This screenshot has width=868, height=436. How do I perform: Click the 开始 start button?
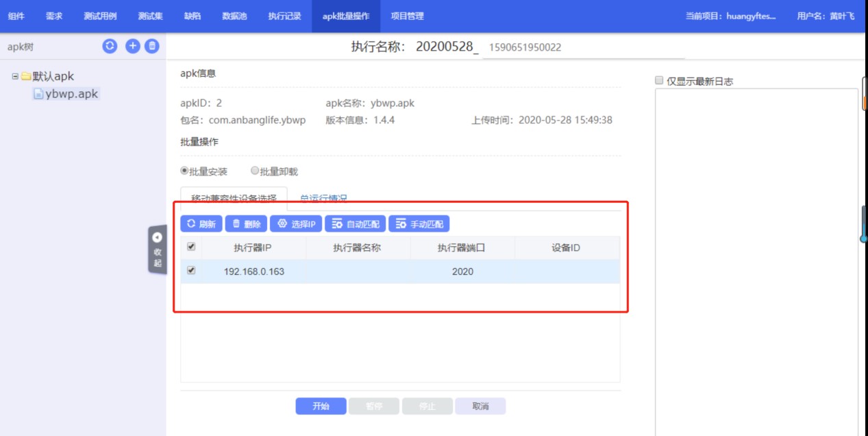[321, 406]
